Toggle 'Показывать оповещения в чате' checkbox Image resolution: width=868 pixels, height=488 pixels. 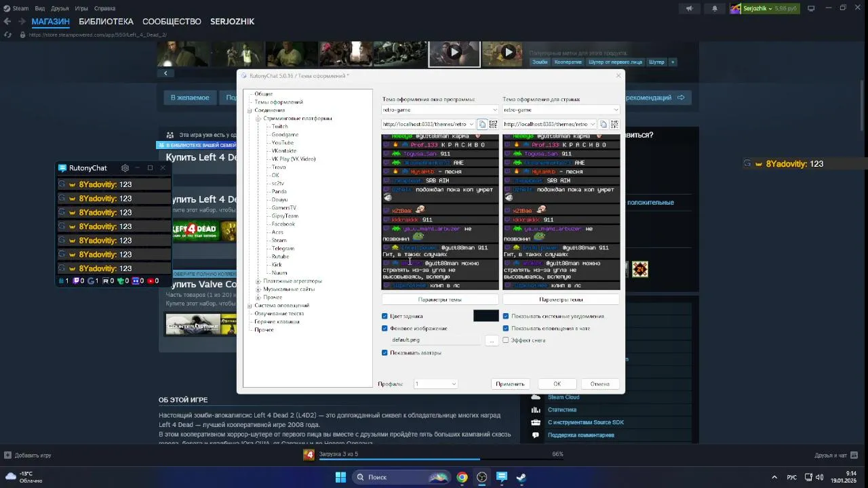click(x=506, y=329)
